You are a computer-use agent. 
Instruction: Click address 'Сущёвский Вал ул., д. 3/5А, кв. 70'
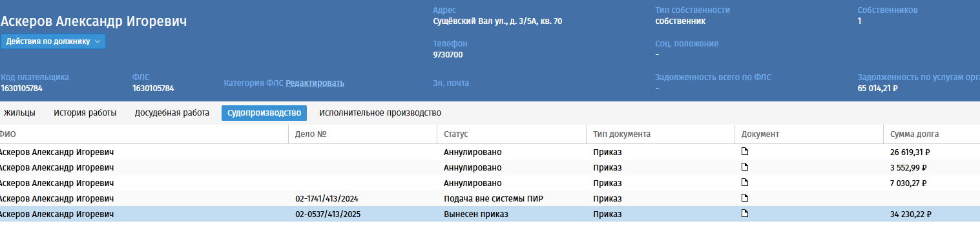497,21
